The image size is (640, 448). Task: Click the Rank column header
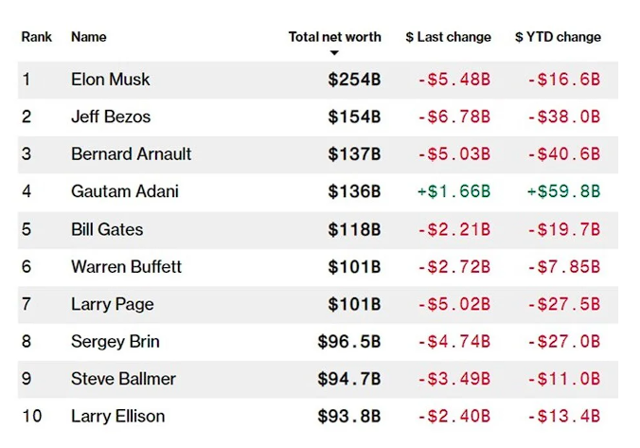pos(37,37)
